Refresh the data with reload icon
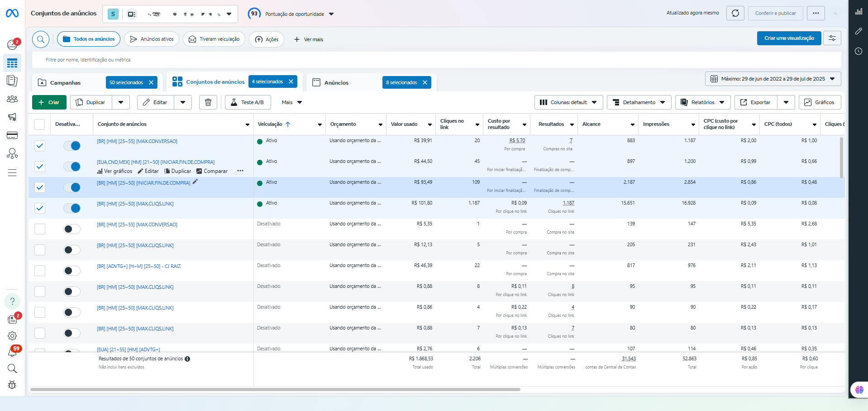The image size is (868, 411). (735, 13)
